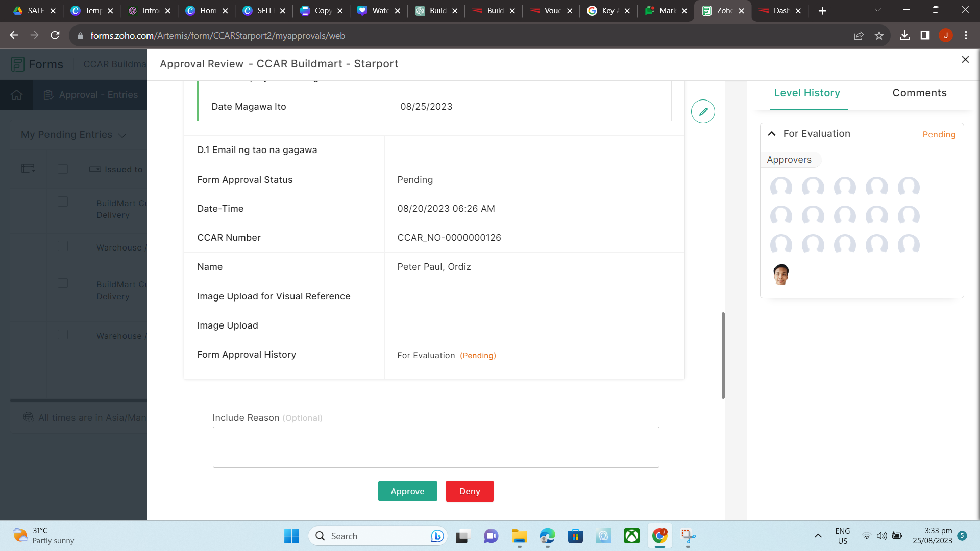Switch to the Comments tab

919,93
